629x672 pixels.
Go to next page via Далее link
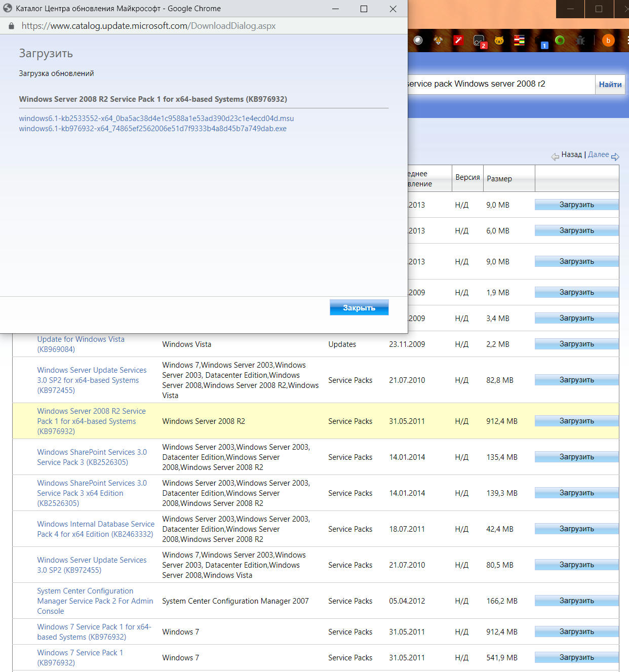(x=598, y=154)
